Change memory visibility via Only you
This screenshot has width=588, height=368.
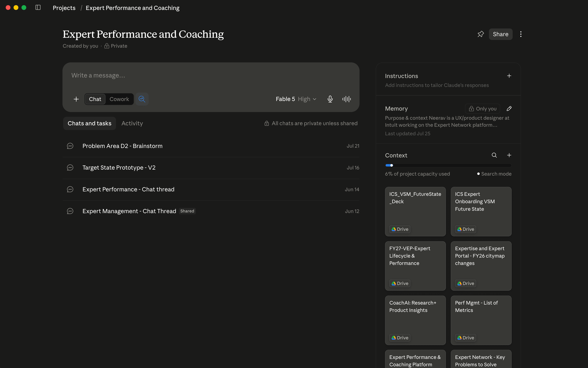point(482,109)
